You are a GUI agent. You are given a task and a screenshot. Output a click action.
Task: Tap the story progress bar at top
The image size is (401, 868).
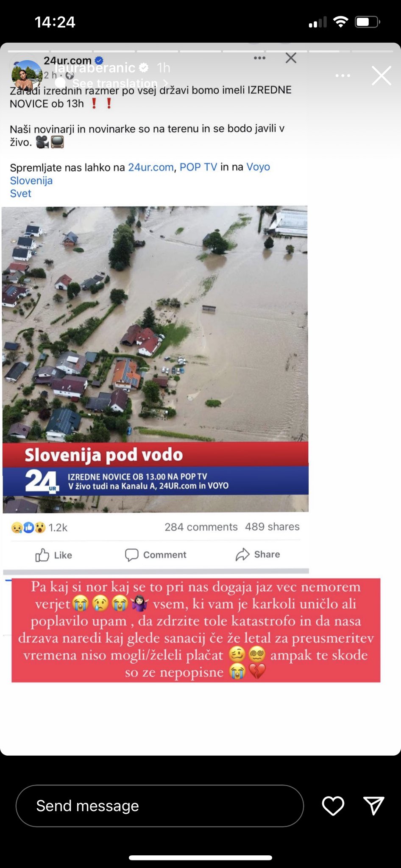[x=200, y=51]
